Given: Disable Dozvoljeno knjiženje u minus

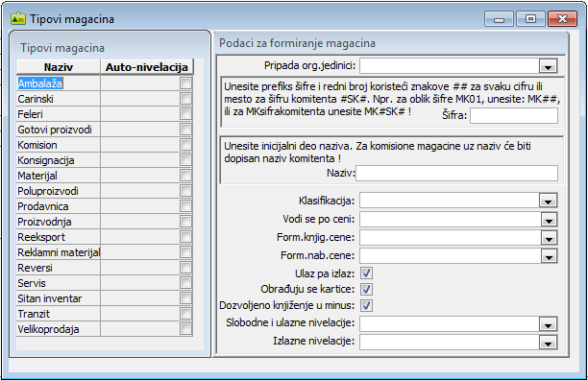Looking at the screenshot, I should pos(366,305).
